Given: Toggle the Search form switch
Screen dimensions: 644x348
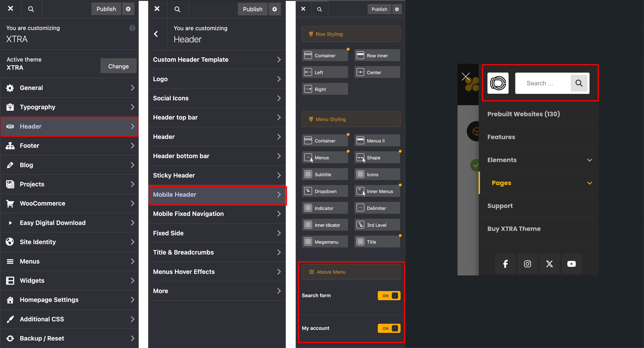Looking at the screenshot, I should point(389,296).
